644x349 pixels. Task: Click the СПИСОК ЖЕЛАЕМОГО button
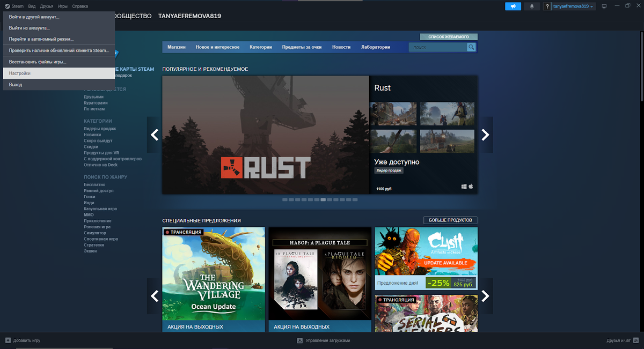449,37
